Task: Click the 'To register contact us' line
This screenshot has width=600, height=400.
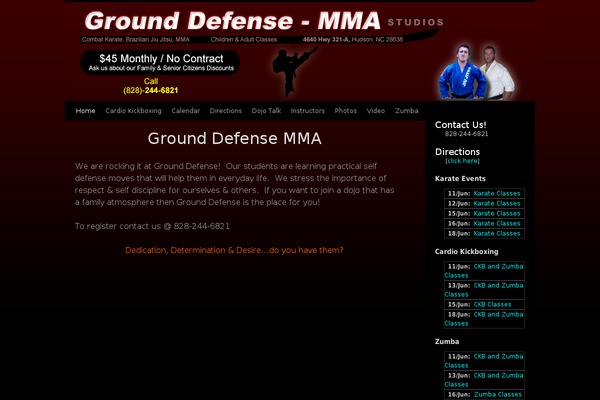Action: [x=152, y=226]
